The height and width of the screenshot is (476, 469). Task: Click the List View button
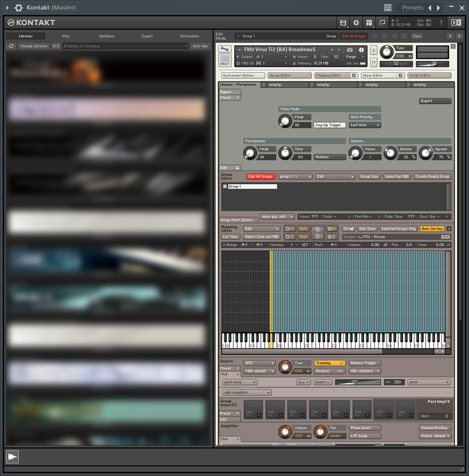231,237
